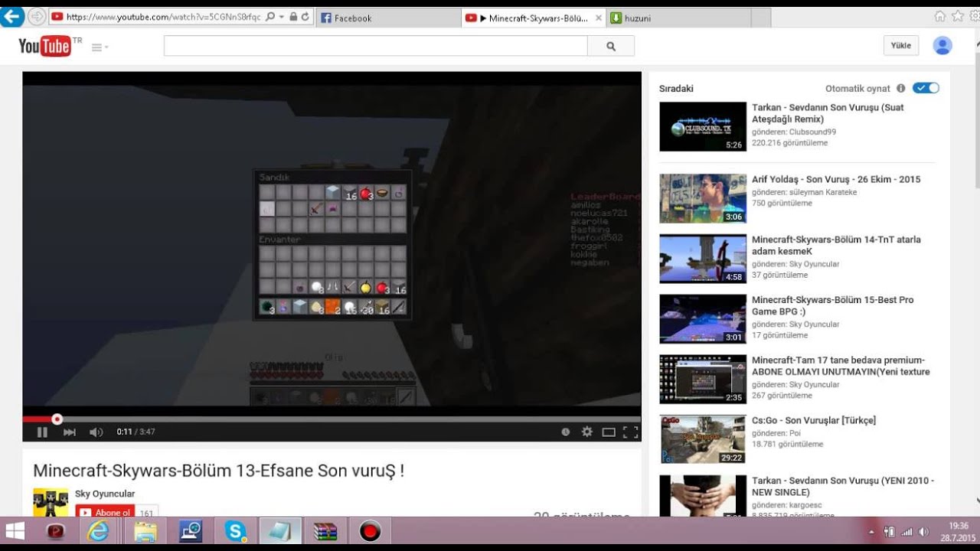This screenshot has width=980, height=551.
Task: Click the red record button taskbar app
Action: (370, 531)
